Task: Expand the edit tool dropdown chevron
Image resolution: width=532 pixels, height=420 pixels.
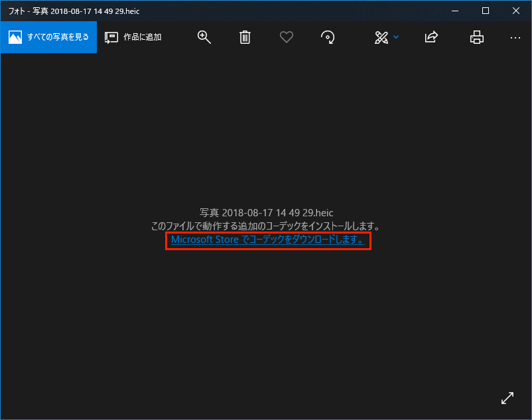Action: coord(396,37)
